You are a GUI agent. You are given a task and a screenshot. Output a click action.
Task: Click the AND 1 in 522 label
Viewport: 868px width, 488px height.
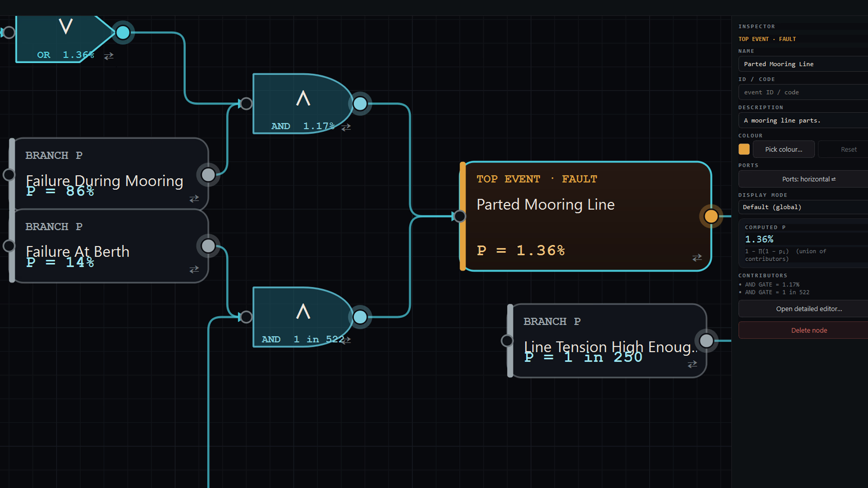point(303,339)
